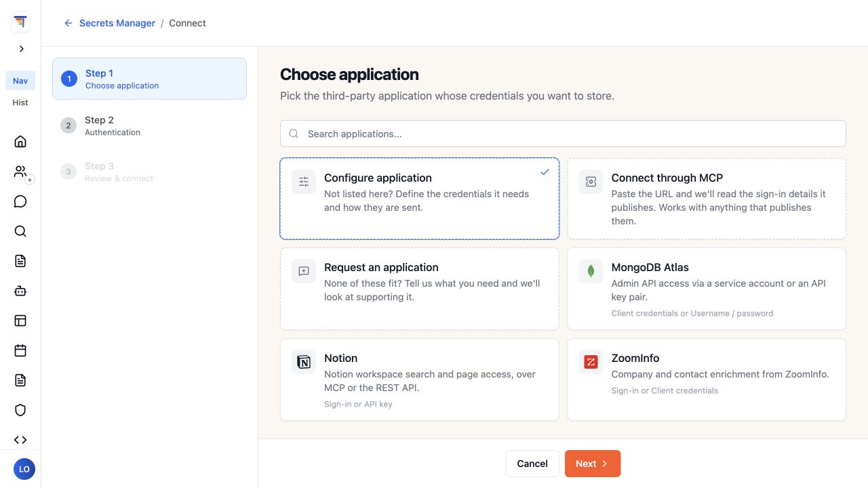
Task: Go back to the Secrets Manager link
Action: pos(117,23)
